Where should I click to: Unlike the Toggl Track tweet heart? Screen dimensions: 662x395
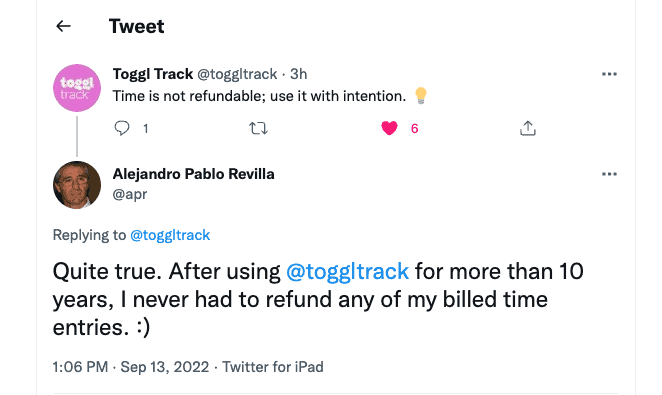tap(389, 128)
